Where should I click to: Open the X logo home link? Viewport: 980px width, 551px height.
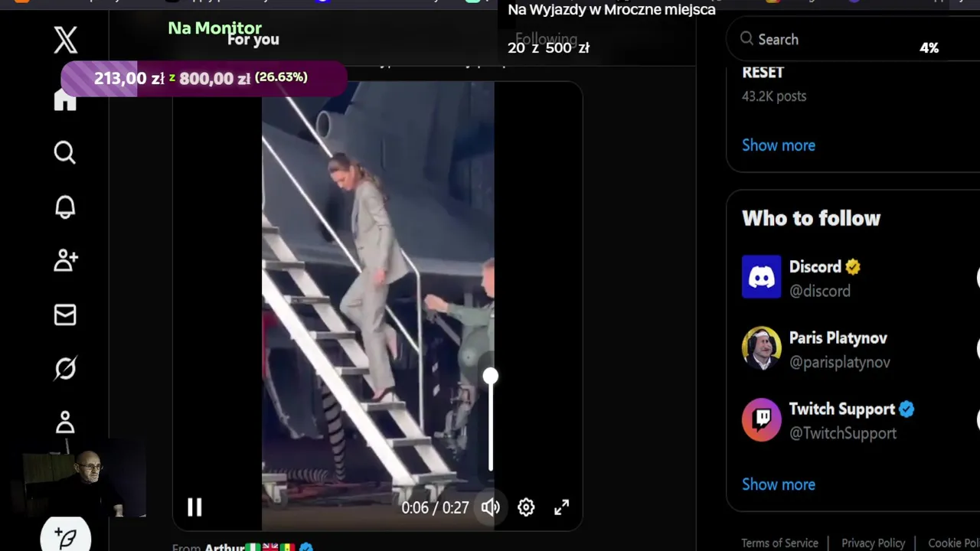[66, 40]
